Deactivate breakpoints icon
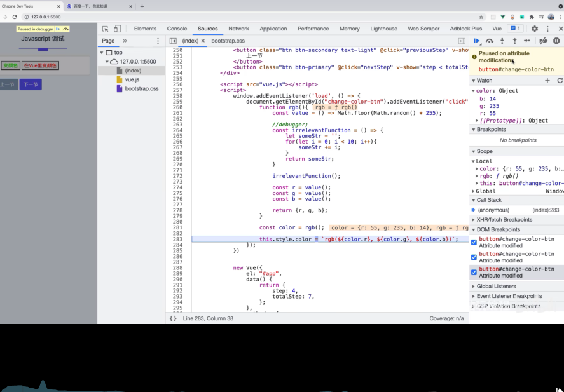The height and width of the screenshot is (392, 564). [544, 41]
